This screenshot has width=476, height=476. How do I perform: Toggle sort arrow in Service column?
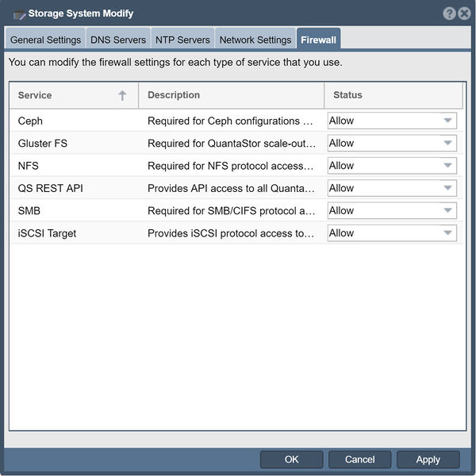pos(122,95)
